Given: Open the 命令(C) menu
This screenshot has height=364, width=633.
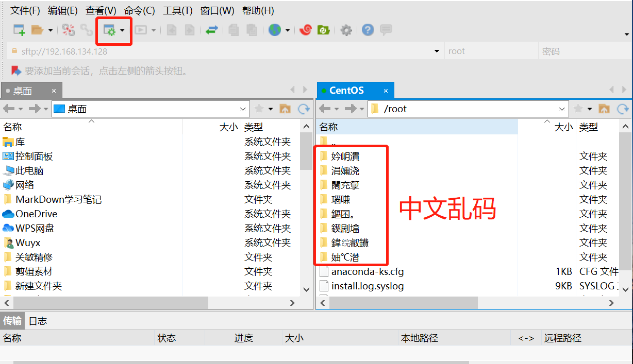Looking at the screenshot, I should 140,10.
